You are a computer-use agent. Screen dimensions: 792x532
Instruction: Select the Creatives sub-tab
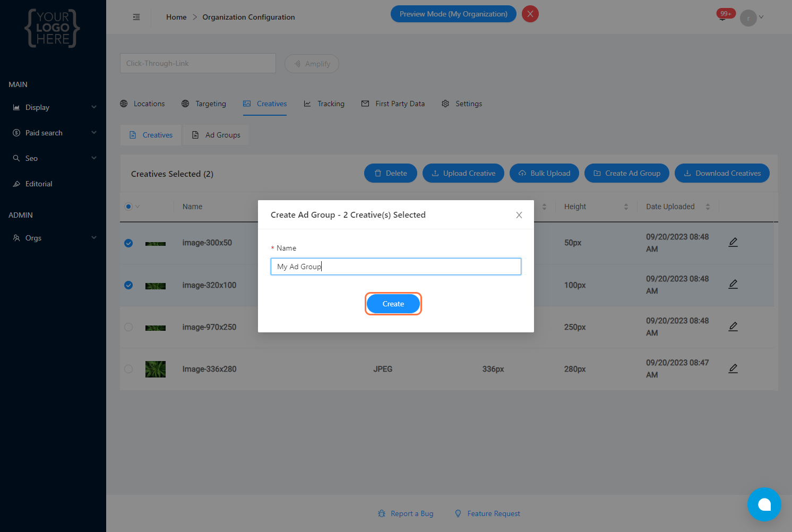click(151, 135)
